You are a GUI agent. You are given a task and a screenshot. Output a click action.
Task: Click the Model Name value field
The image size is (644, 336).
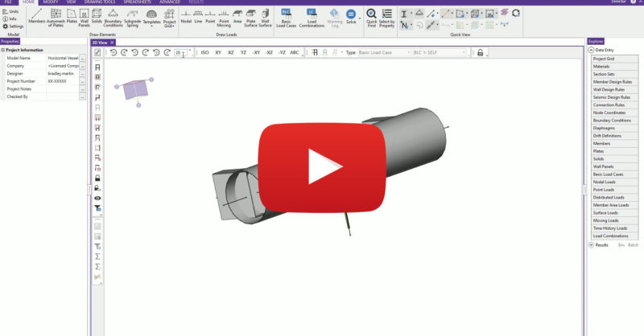[62, 58]
